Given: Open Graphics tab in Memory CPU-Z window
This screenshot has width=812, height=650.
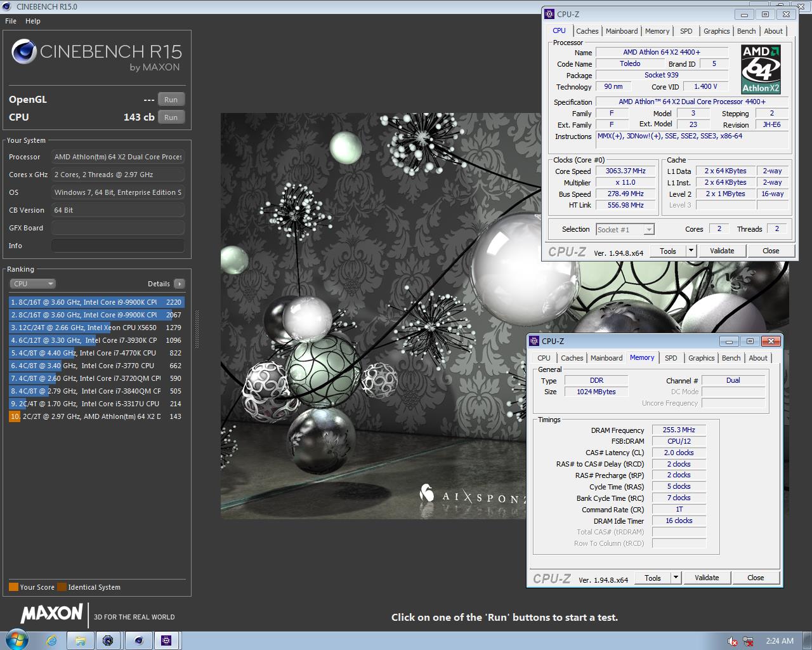Looking at the screenshot, I should pyautogui.click(x=701, y=358).
